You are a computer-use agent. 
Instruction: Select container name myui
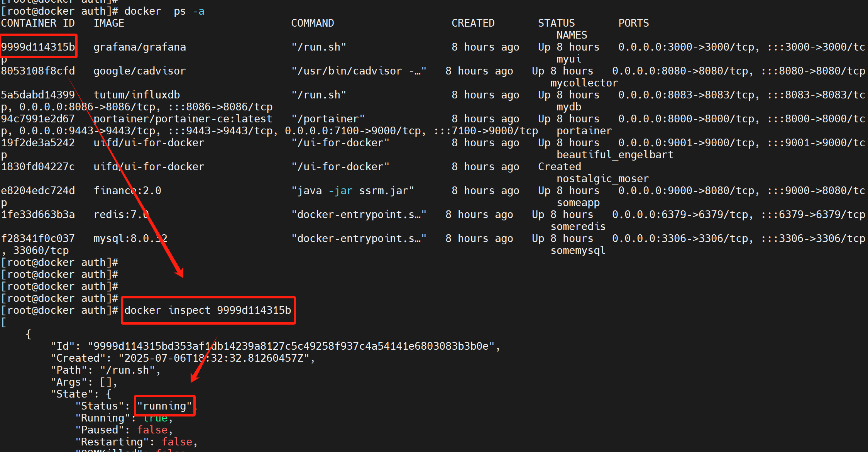click(x=569, y=59)
